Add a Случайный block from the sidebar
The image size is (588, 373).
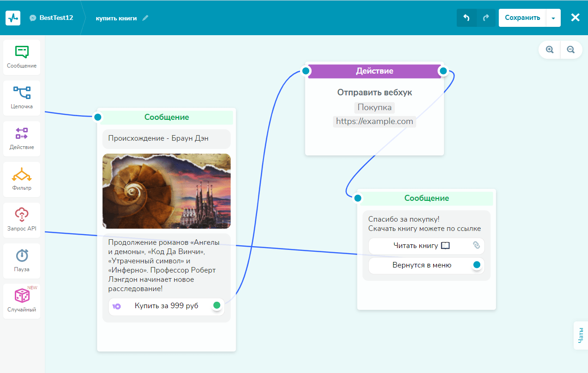point(22,301)
